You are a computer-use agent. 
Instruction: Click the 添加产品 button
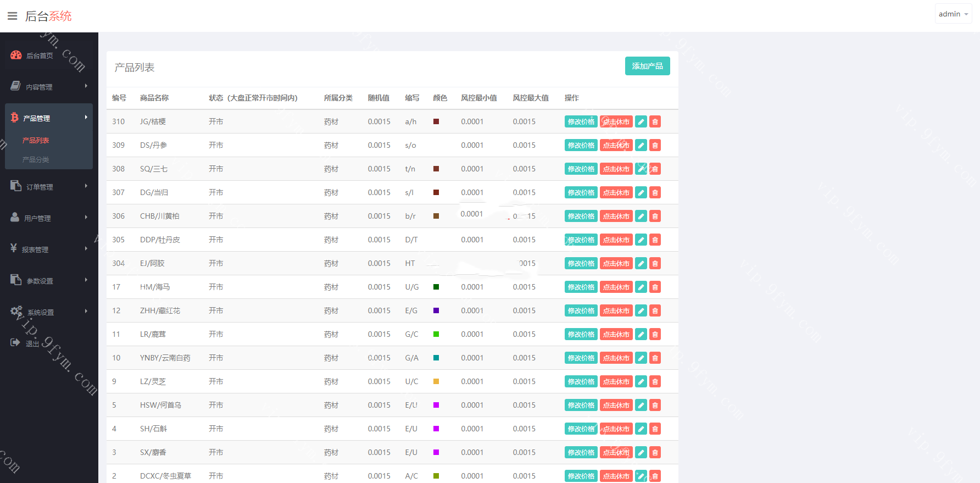click(647, 66)
